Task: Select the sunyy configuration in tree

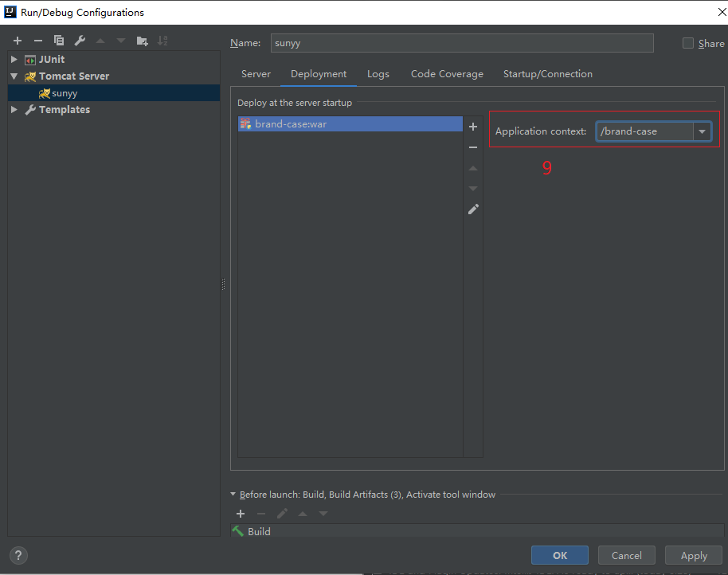Action: 64,93
